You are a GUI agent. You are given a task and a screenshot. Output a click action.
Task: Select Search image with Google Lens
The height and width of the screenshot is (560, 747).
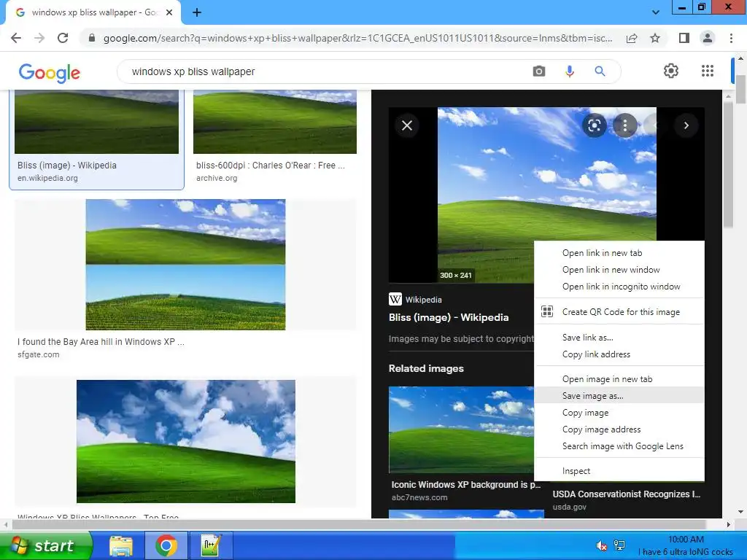pyautogui.click(x=619, y=446)
